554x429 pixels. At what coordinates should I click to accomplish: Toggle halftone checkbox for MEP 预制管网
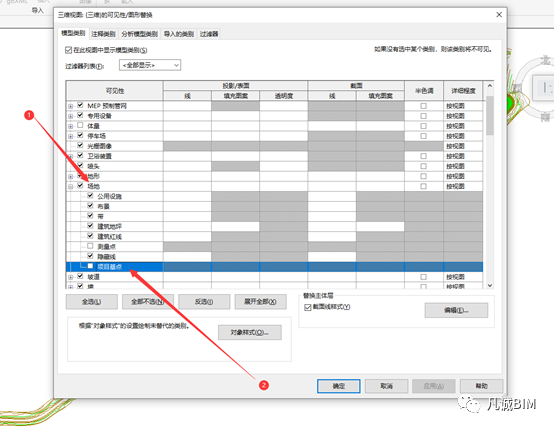(x=423, y=106)
